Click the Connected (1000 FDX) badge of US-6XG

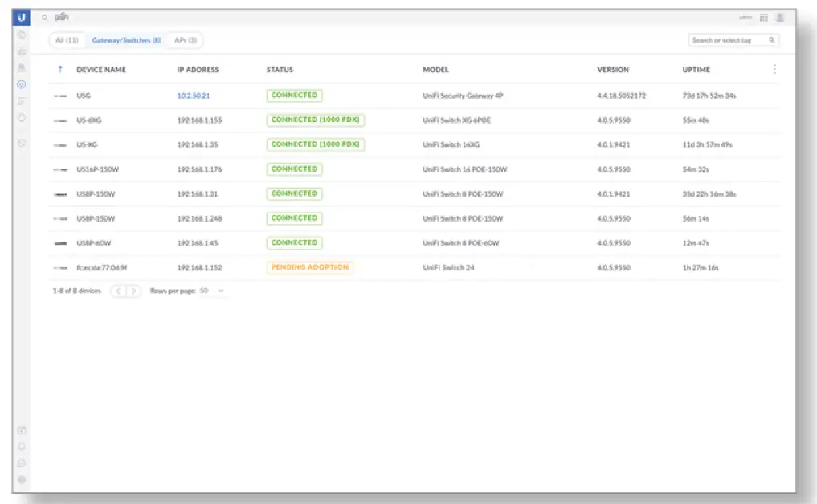315,120
